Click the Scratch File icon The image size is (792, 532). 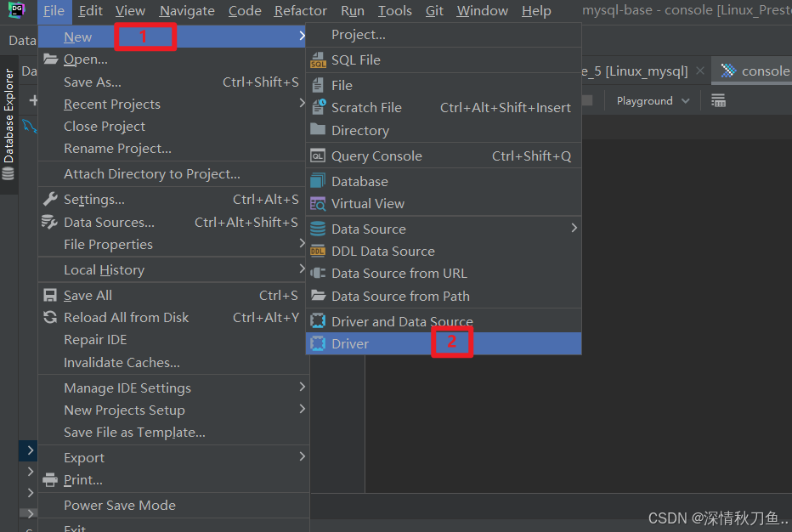(x=319, y=106)
